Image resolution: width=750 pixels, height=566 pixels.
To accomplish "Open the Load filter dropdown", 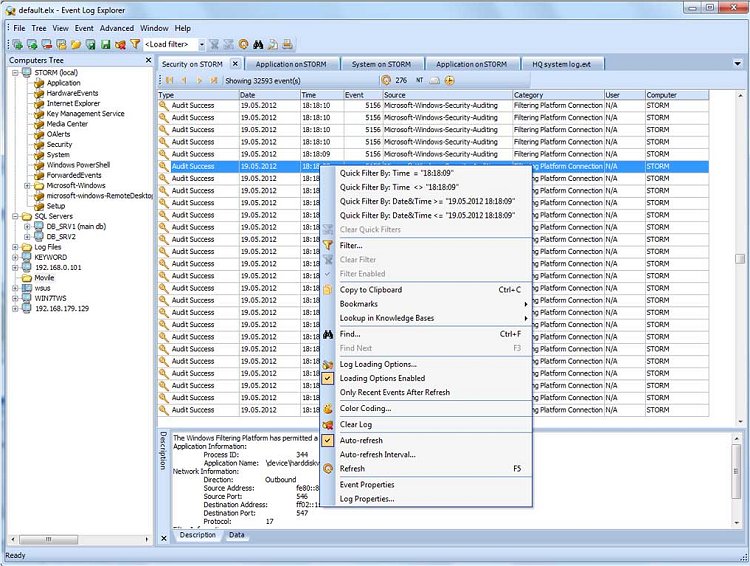I will pos(201,45).
